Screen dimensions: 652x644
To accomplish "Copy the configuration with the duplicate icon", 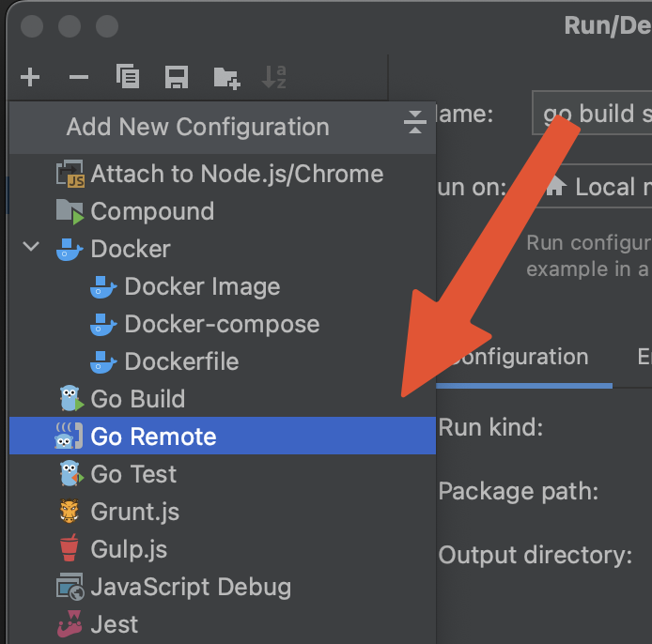I will click(x=128, y=76).
